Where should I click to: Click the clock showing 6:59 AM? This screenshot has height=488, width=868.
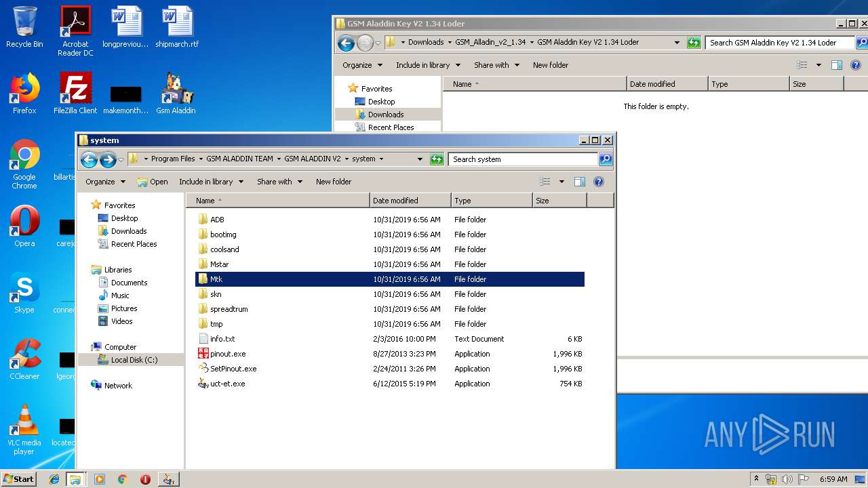(x=833, y=479)
